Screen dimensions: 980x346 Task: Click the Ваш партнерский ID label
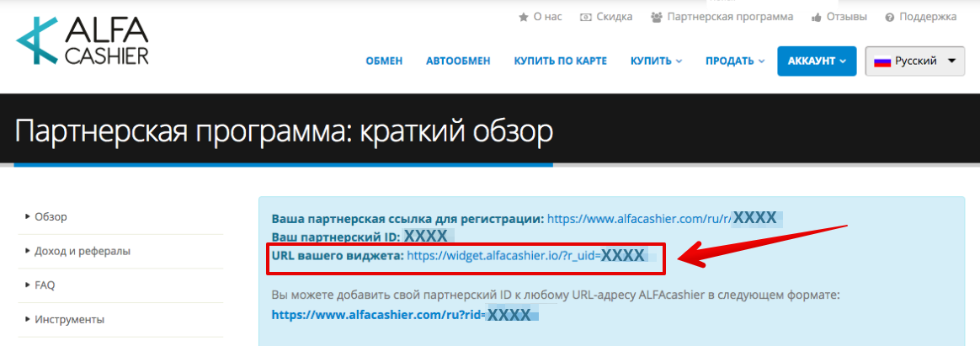[x=335, y=237]
